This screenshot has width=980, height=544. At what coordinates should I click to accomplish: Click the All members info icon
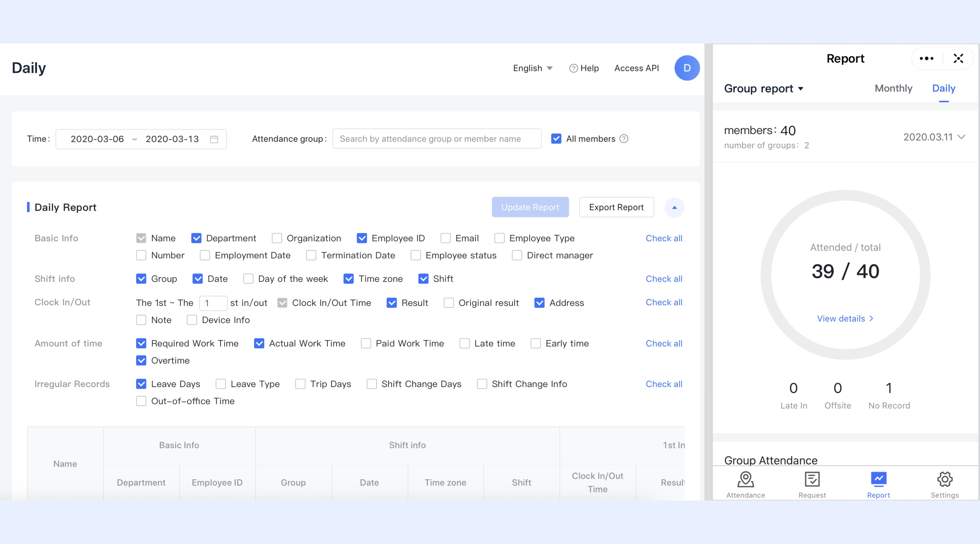[x=624, y=139]
